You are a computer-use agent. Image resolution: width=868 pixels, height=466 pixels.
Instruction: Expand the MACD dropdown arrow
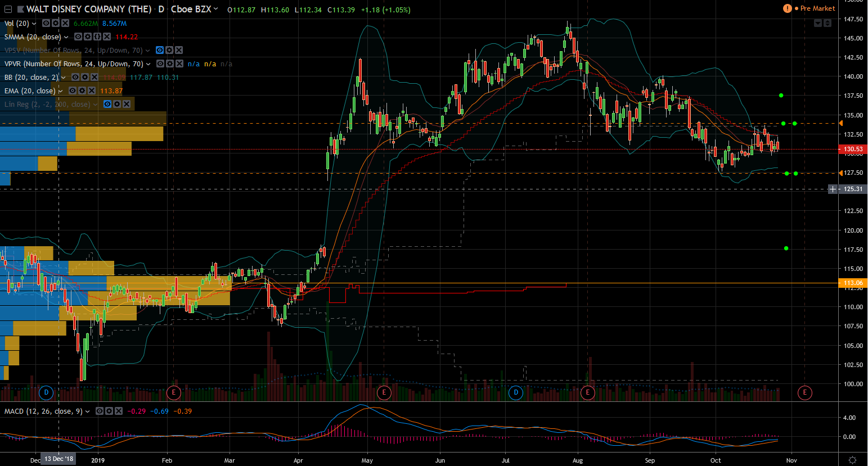88,411
